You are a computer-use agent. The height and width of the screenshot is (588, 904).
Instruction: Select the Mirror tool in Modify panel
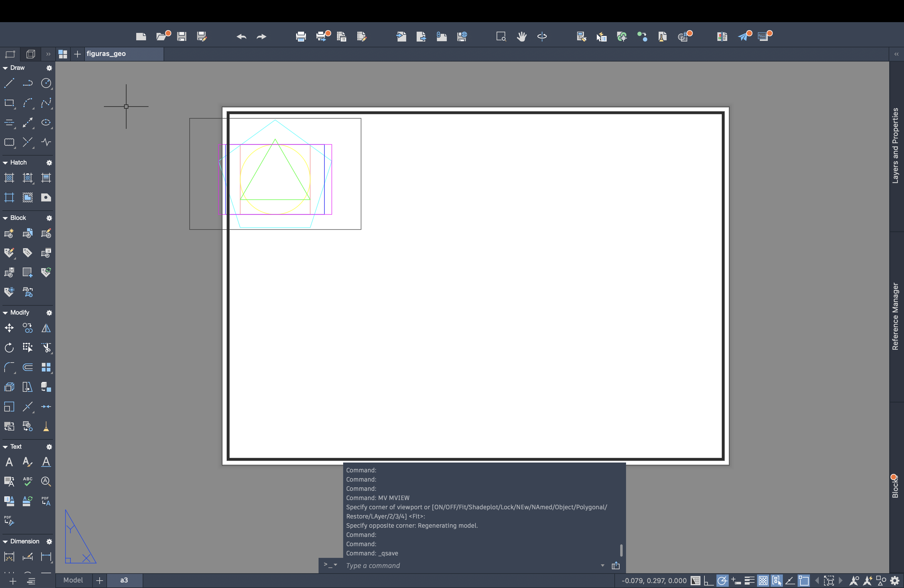coord(46,328)
